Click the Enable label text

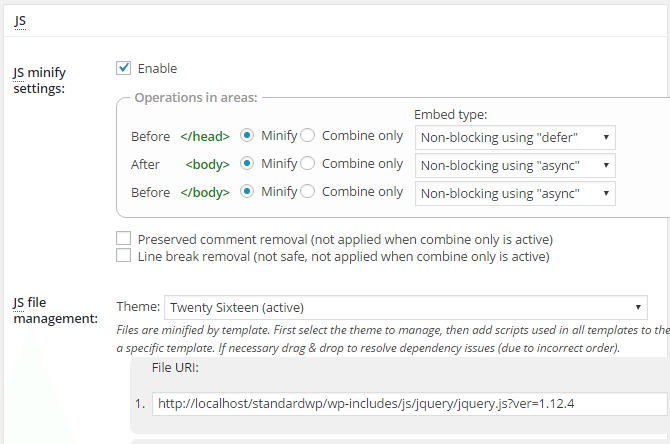pos(157,68)
